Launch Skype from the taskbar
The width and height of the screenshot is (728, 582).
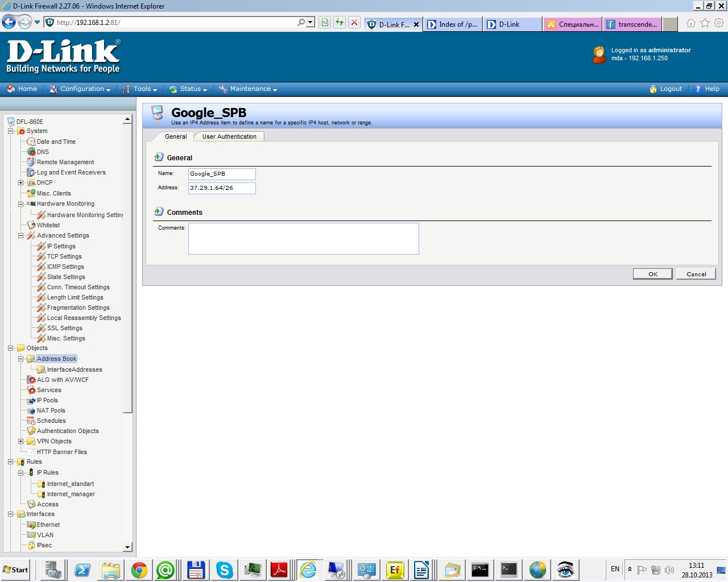point(224,569)
